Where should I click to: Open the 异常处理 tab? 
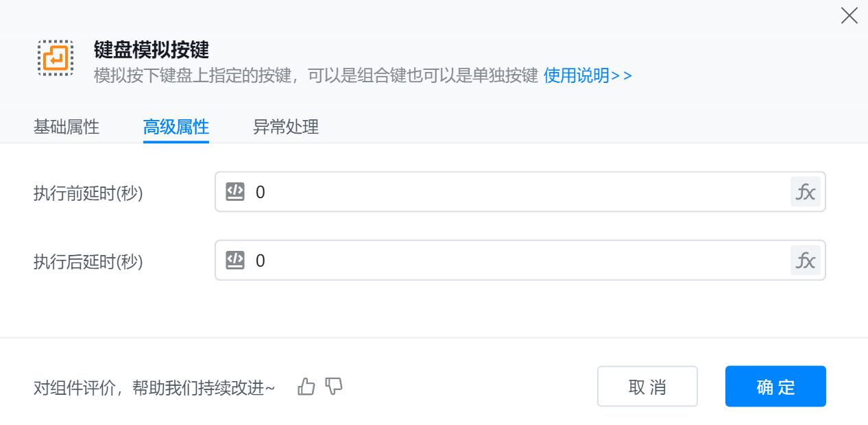click(285, 127)
